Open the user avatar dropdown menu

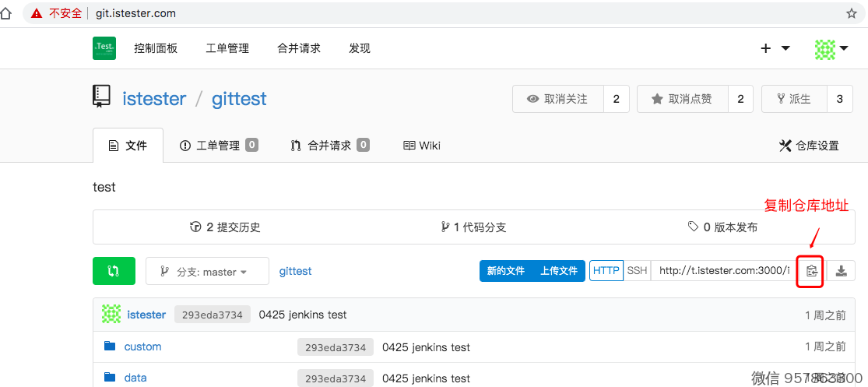click(x=831, y=49)
